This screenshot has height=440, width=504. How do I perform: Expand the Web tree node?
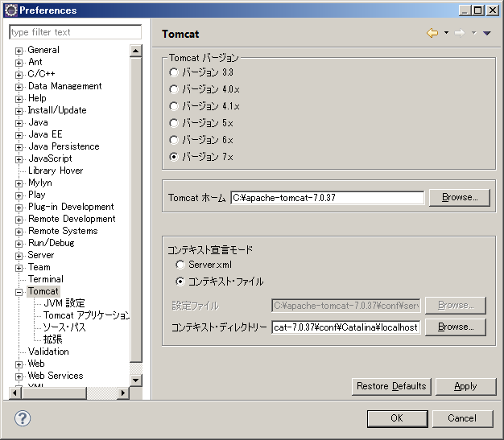19,364
